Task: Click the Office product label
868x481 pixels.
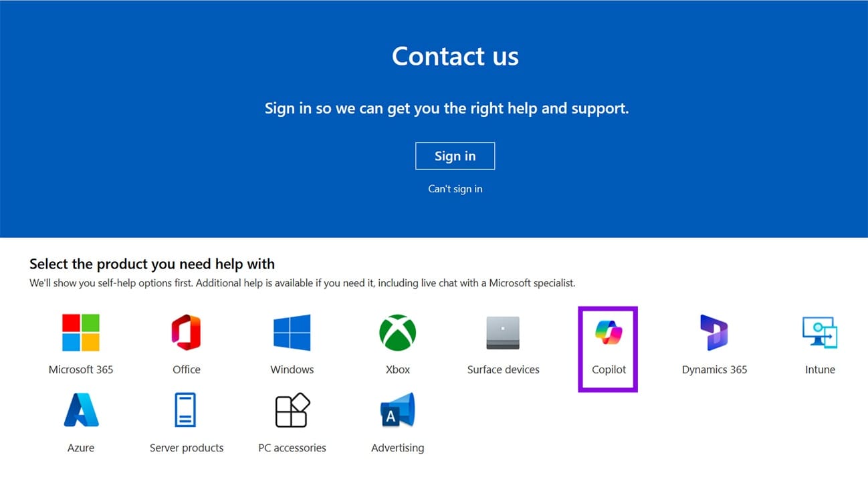Action: tap(186, 369)
